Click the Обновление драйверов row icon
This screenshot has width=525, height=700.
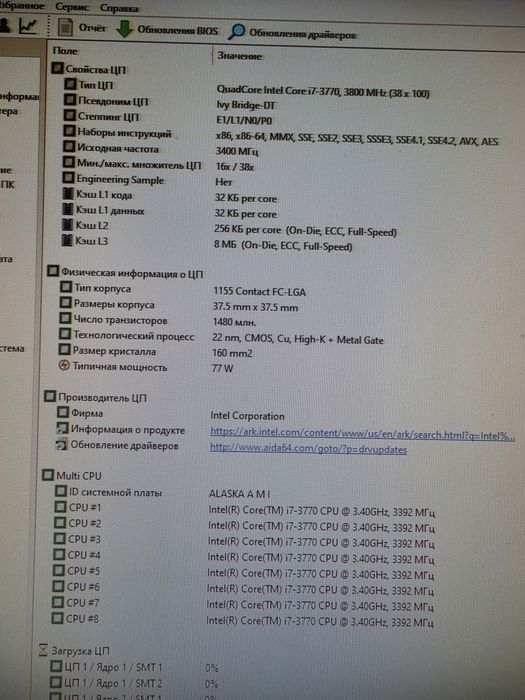point(62,445)
